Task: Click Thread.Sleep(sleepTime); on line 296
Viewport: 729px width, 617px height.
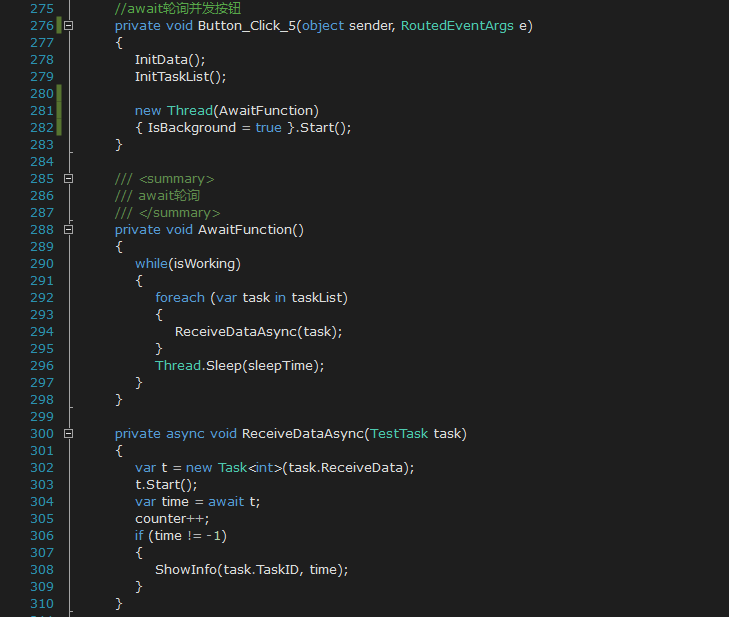Action: tap(239, 366)
